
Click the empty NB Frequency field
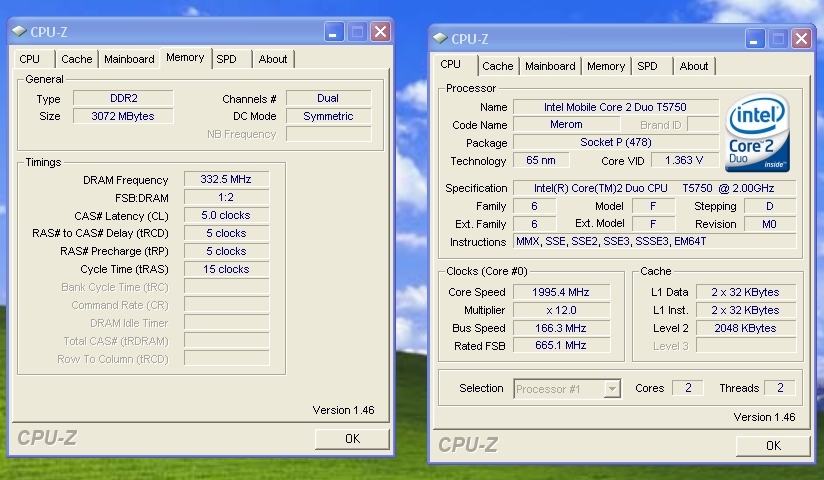(328, 134)
